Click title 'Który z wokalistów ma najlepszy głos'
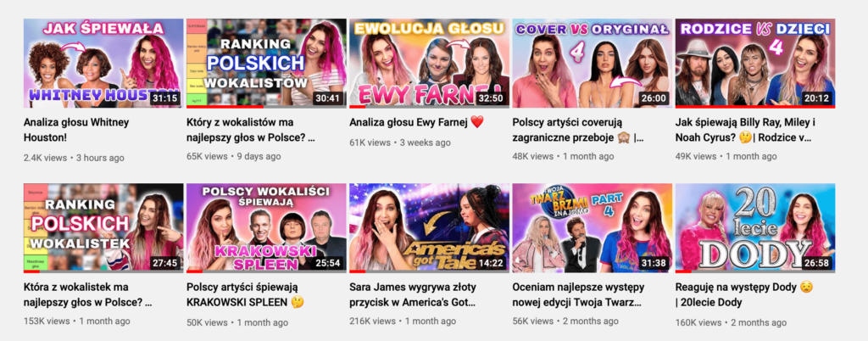The image size is (868, 341). coord(251,130)
